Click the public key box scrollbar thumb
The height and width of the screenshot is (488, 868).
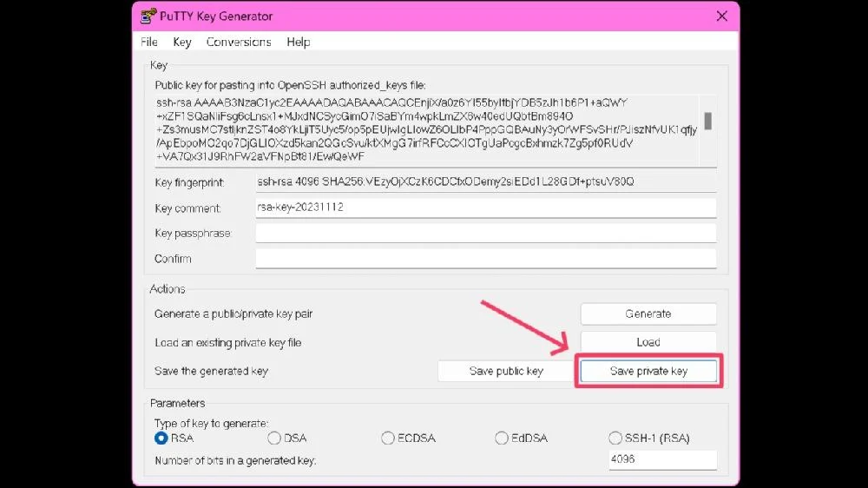click(x=707, y=121)
